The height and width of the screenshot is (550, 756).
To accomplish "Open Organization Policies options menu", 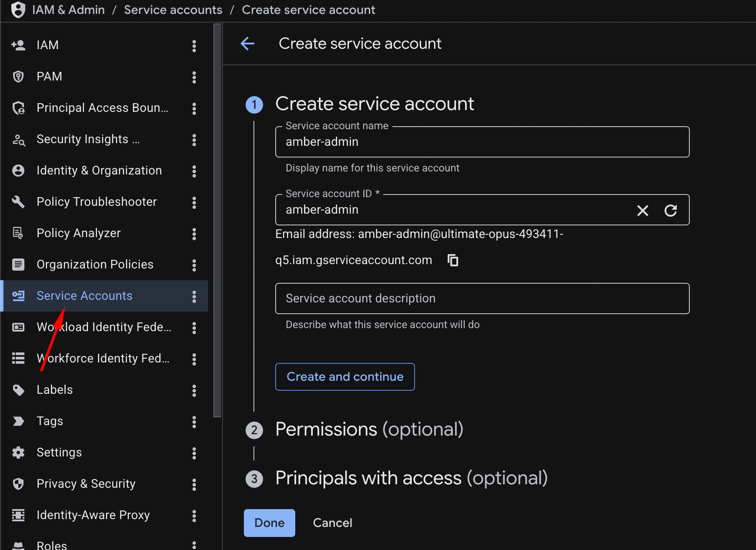I will pos(194,265).
